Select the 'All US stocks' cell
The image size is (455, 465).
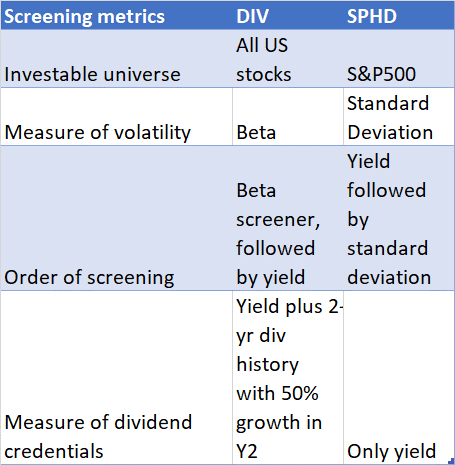[x=288, y=59]
